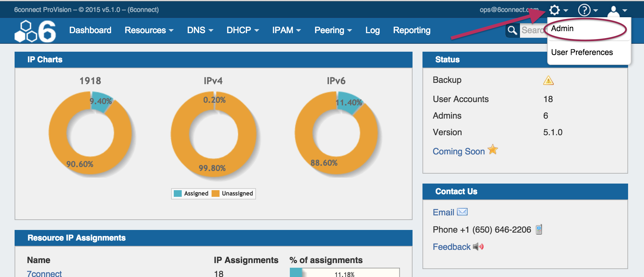The width and height of the screenshot is (644, 277).
Task: Expand the Peering dropdown menu
Action: (333, 30)
